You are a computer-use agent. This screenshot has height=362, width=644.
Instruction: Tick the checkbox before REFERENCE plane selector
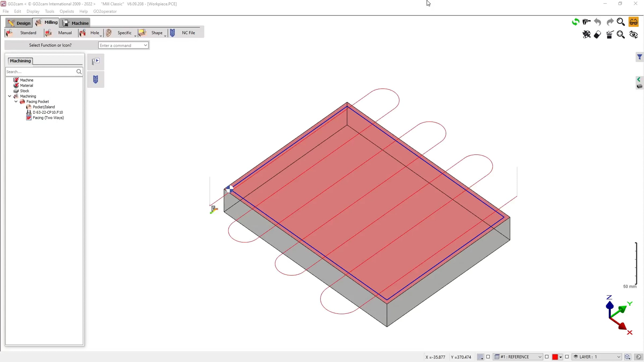(x=488, y=357)
